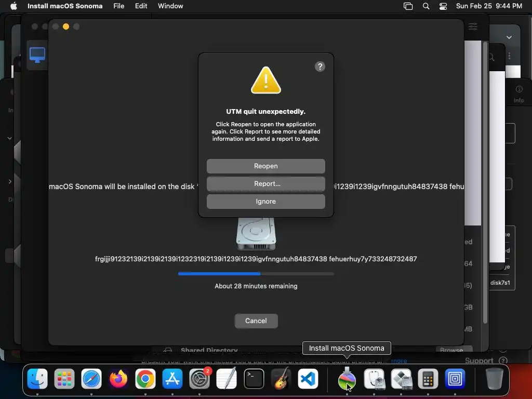The image size is (532, 399).
Task: Open System Settings from the Dock
Action: tap(199, 379)
